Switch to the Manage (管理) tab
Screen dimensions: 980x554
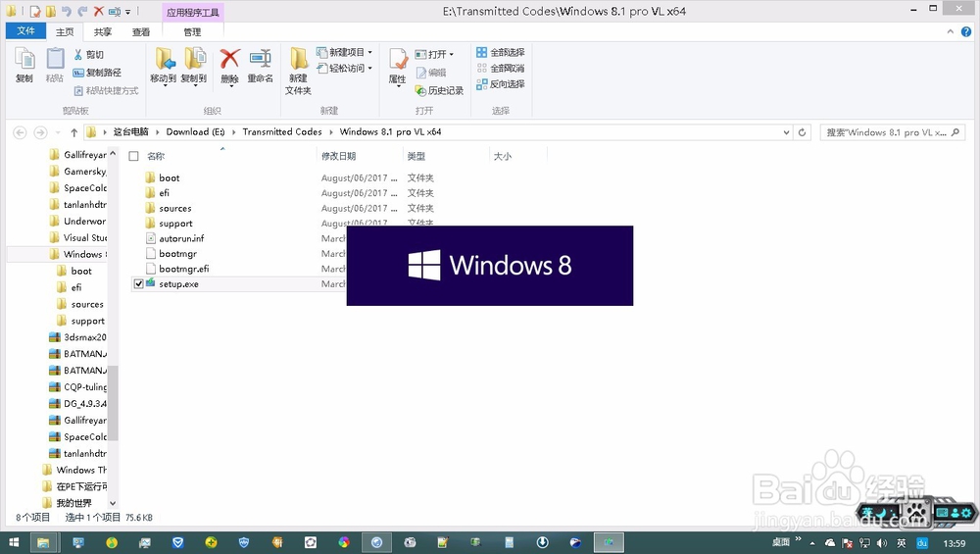[192, 32]
